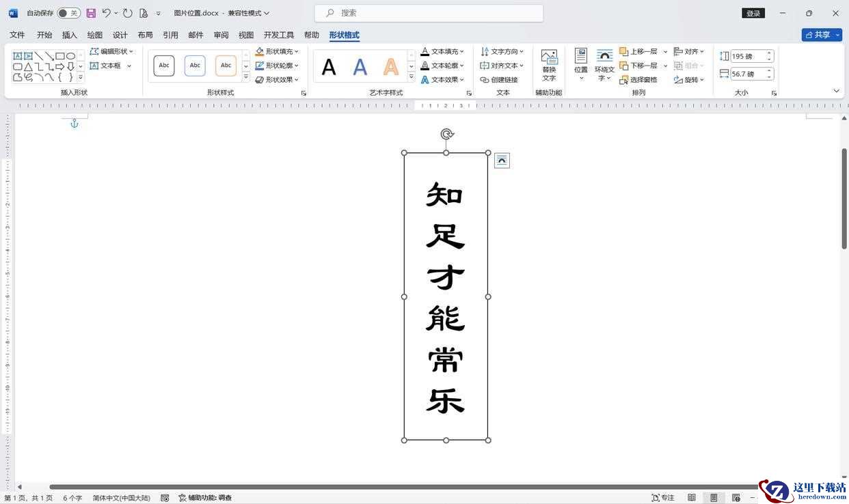Viewport: 849px width, 504px height.
Task: Undo the last action
Action: point(107,13)
